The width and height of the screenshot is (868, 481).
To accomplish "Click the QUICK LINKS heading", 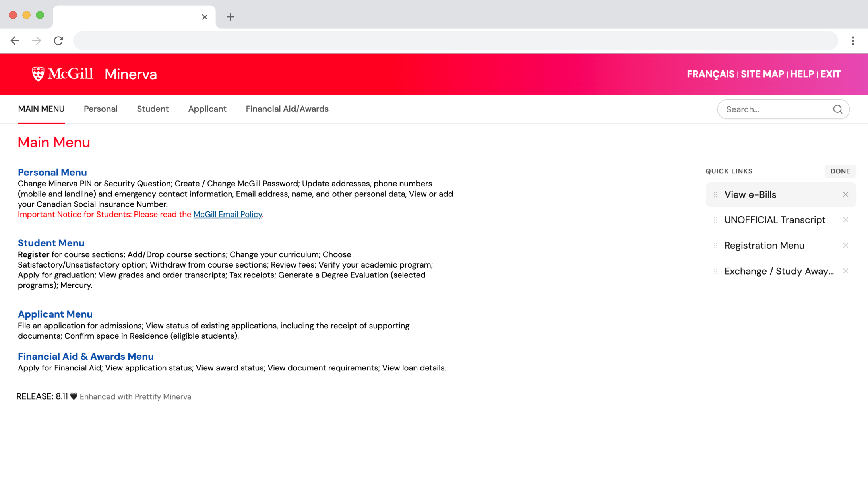I will point(729,171).
